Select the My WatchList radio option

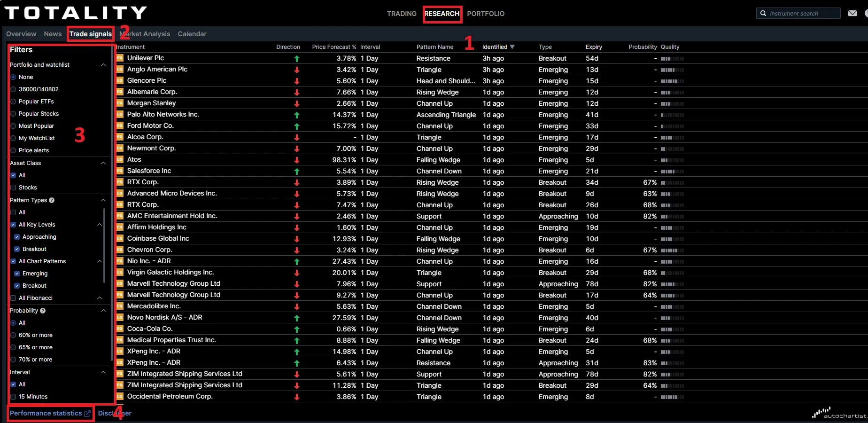click(x=13, y=138)
